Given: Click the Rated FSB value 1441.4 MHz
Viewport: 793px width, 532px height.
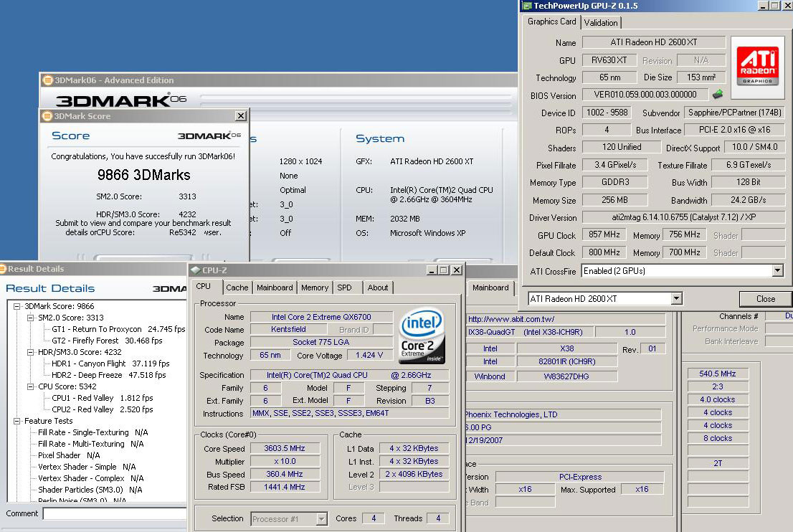Looking at the screenshot, I should (x=285, y=487).
